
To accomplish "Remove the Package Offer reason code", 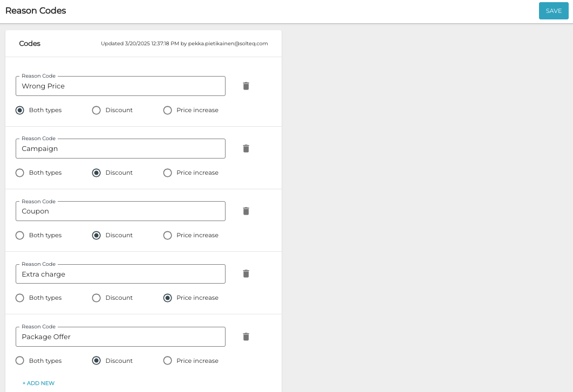I will pyautogui.click(x=246, y=336).
